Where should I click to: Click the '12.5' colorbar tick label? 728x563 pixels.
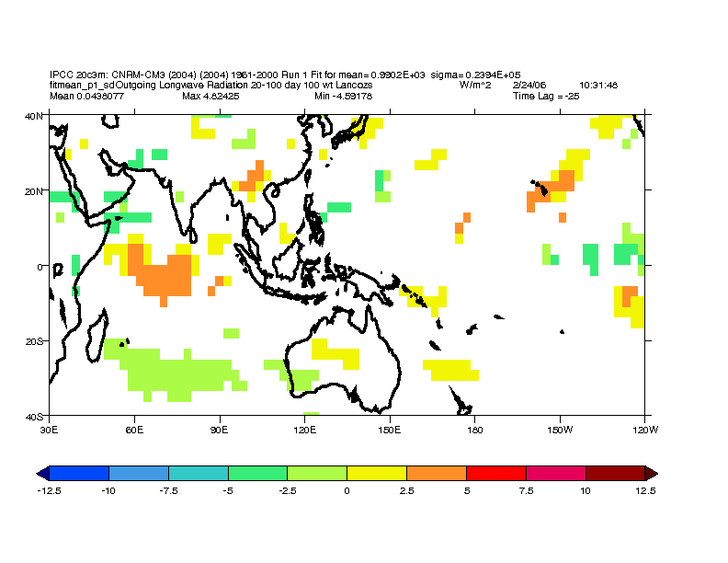(645, 491)
